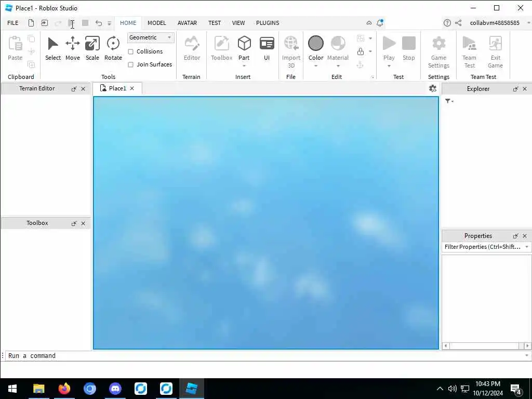532x399 pixels.
Task: Select the Select tool arrow
Action: pyautogui.click(x=53, y=48)
